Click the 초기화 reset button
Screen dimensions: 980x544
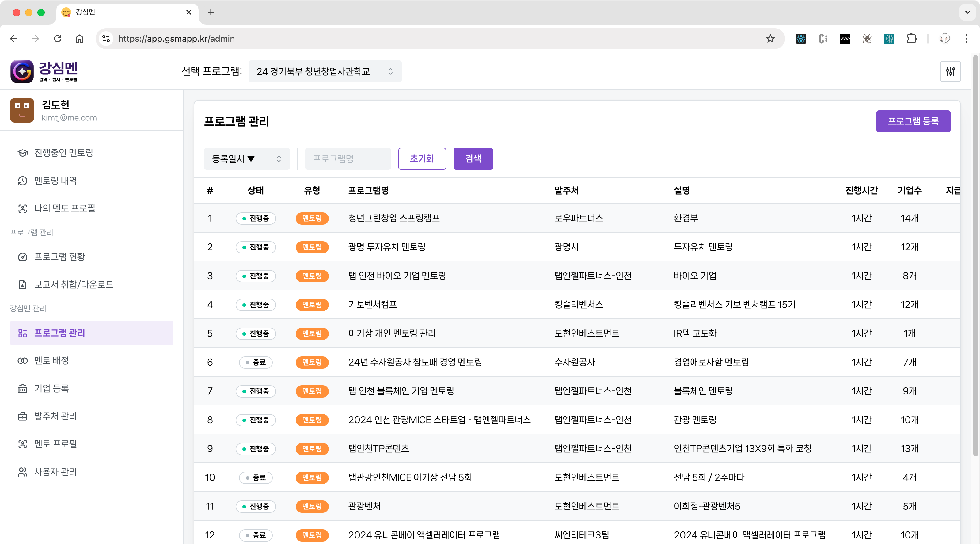(x=422, y=159)
